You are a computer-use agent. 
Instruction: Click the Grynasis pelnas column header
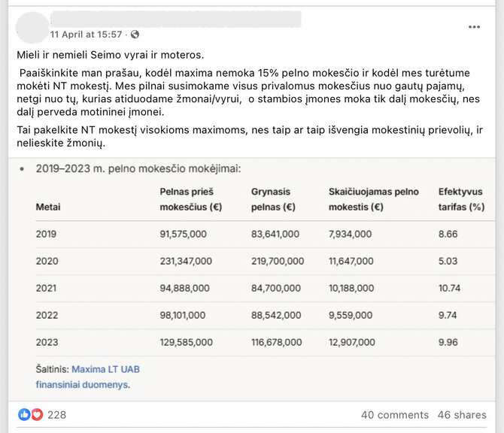tap(273, 199)
